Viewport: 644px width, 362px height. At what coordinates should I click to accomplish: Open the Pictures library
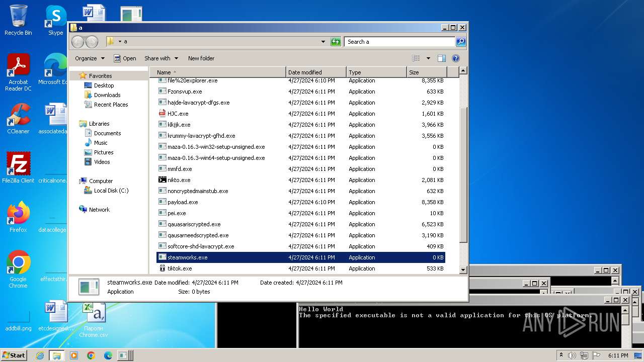[103, 152]
